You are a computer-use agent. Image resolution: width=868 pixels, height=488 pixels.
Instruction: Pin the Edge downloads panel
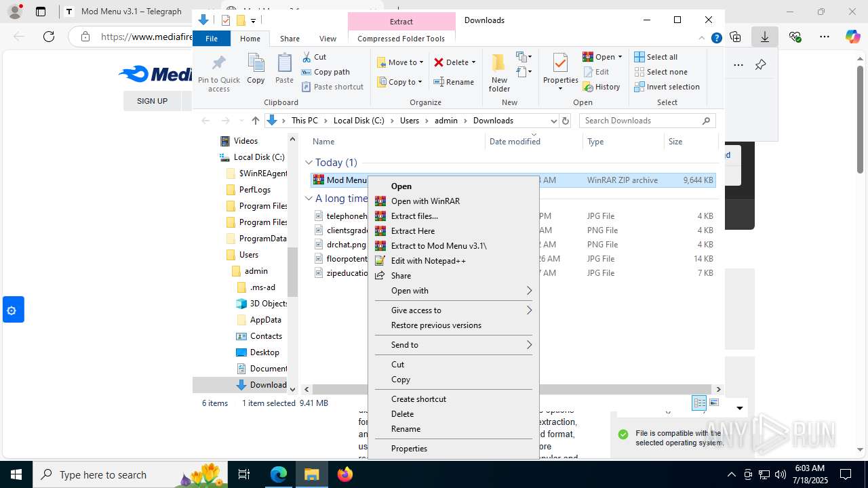(760, 65)
